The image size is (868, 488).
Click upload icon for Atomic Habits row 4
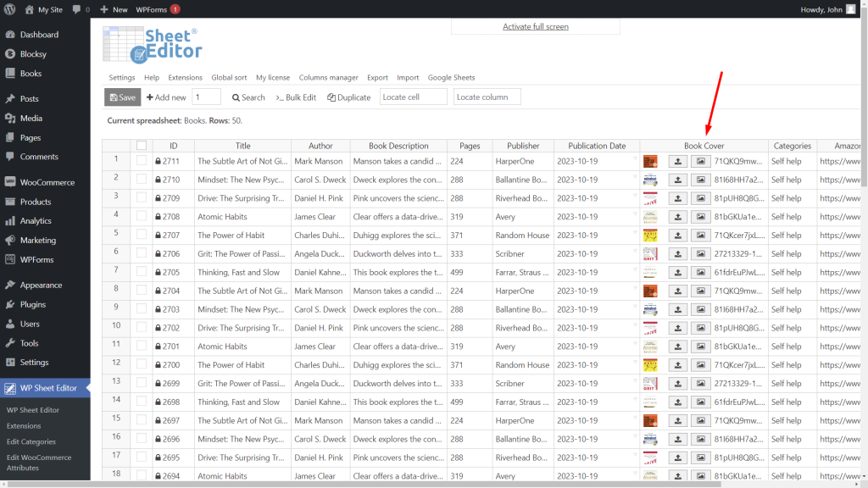tap(678, 217)
